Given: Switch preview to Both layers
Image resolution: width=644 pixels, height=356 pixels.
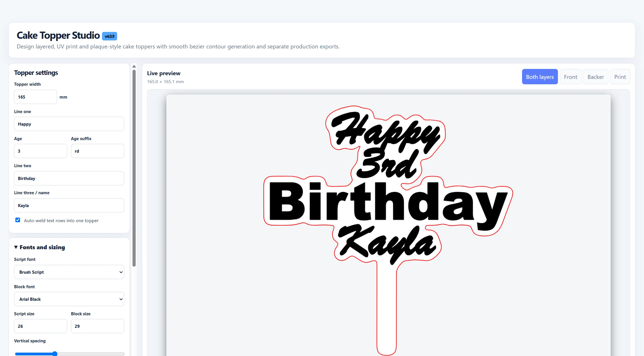Looking at the screenshot, I should pos(540,77).
